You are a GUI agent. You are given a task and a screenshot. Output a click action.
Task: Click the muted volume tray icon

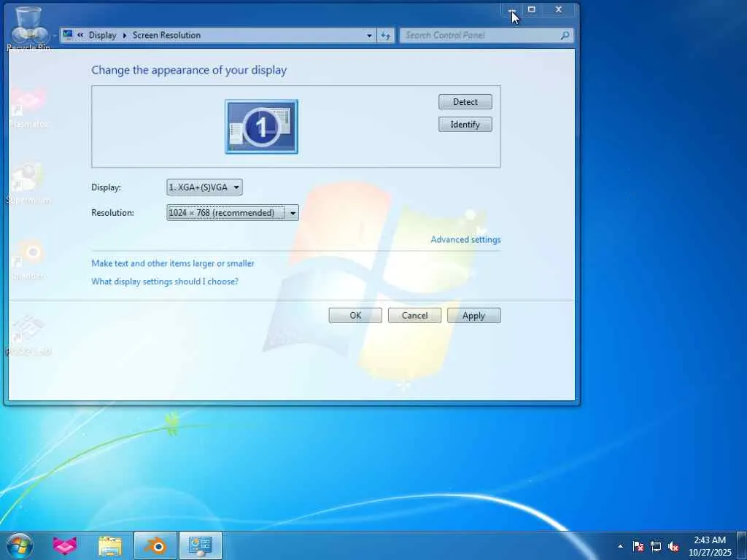[673, 546]
